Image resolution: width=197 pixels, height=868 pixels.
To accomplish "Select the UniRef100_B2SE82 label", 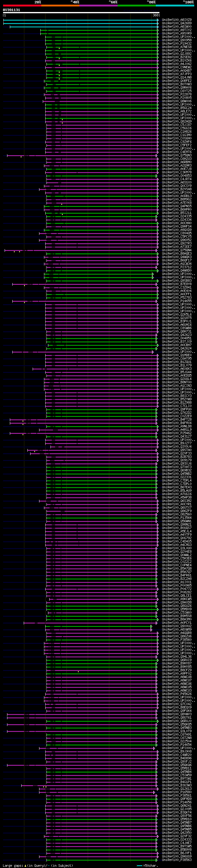I will 177,57.
